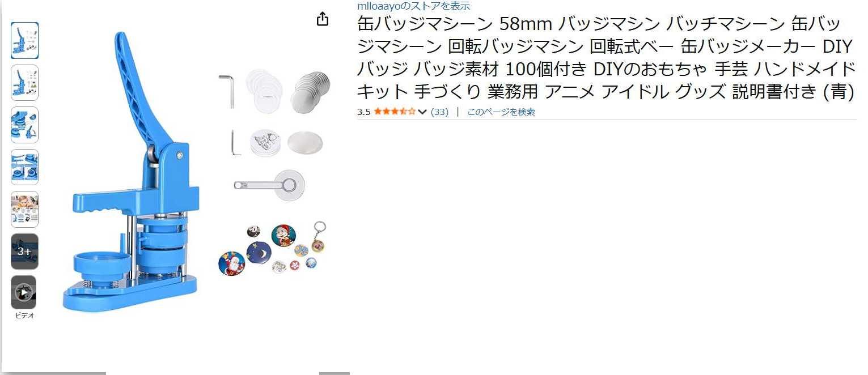Select the first product thumbnail

(x=24, y=41)
